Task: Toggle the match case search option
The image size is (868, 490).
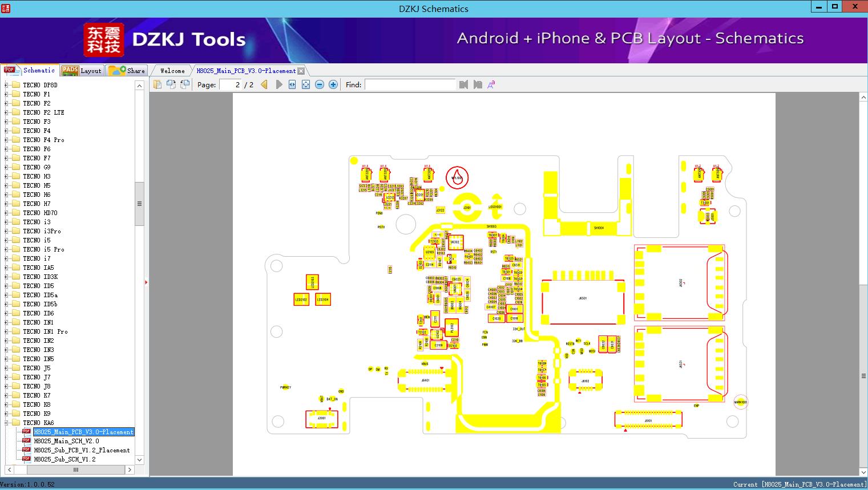Action: pos(491,84)
